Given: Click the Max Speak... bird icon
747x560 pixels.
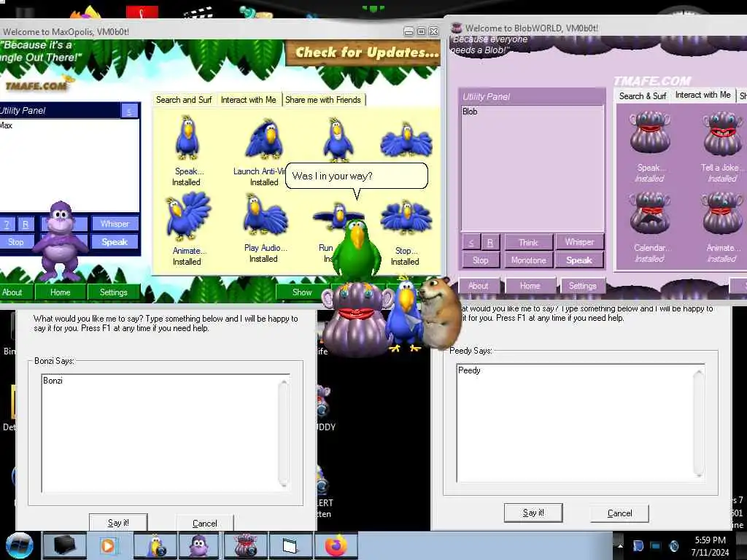Looking at the screenshot, I should 187,138.
